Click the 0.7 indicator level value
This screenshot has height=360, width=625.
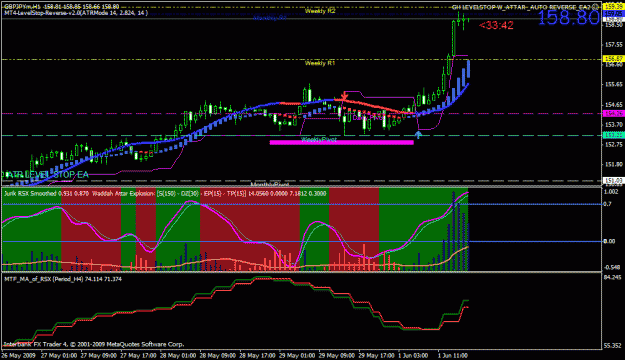coord(607,204)
